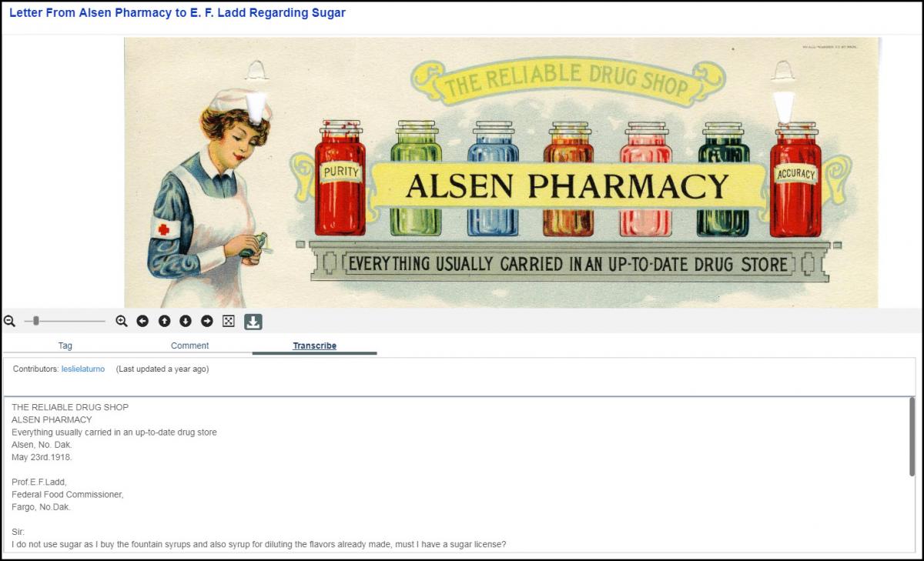The image size is (924, 561).
Task: Select the Transcribe tab
Action: point(314,346)
